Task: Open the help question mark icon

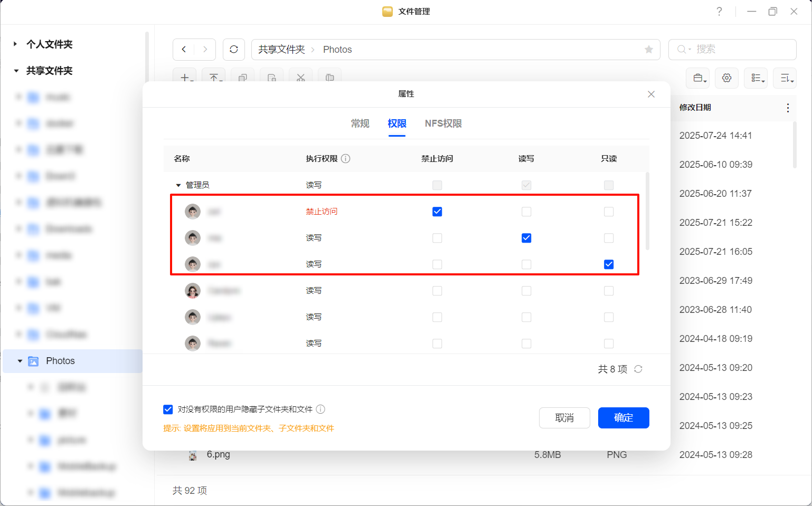Action: 719,12
